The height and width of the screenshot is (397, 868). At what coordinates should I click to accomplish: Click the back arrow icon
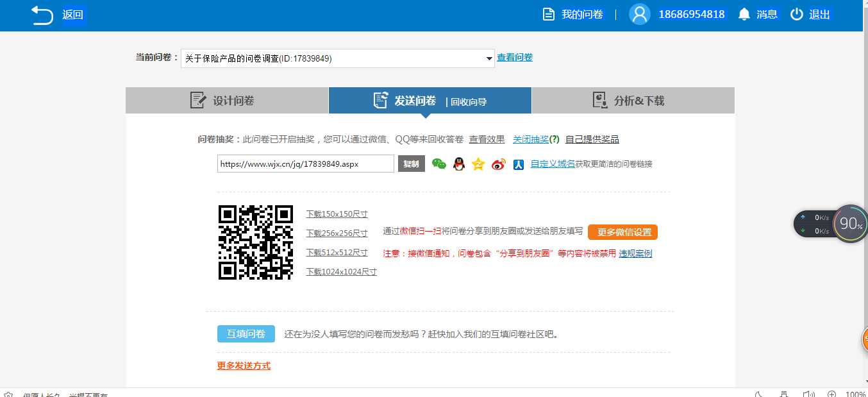(42, 15)
